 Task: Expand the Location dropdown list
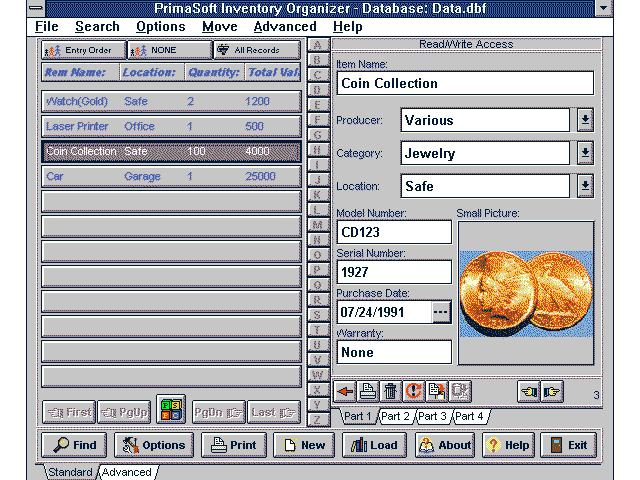(586, 186)
